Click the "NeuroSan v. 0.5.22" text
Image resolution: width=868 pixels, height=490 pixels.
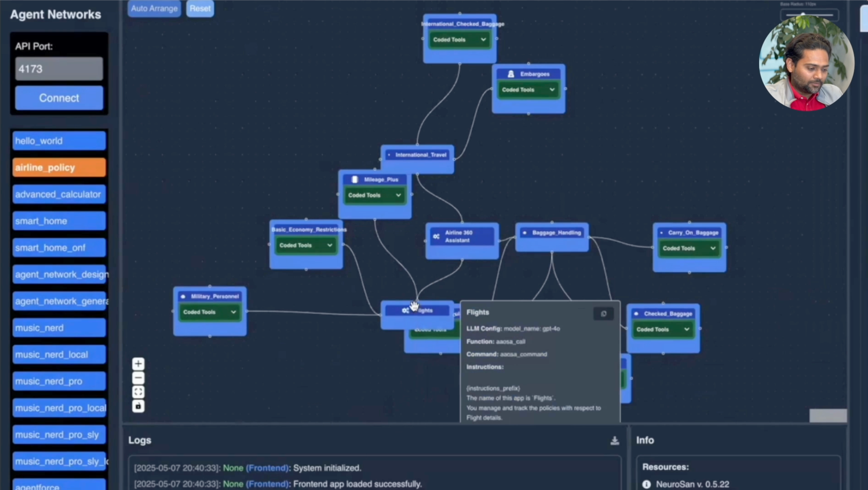[x=692, y=484]
